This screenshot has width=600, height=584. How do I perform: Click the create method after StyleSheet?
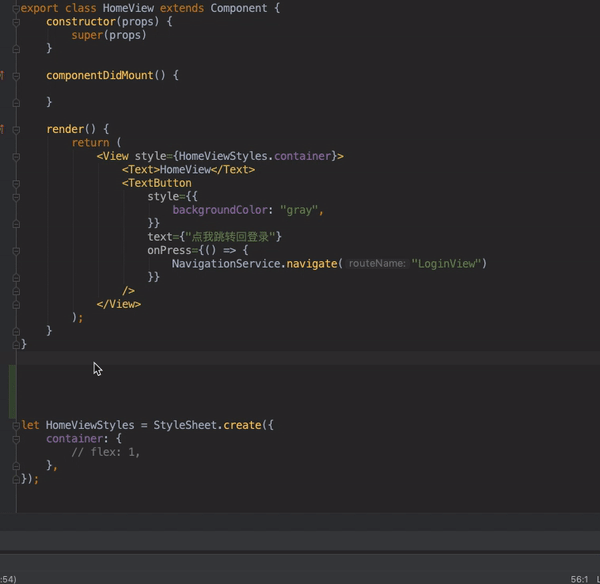click(x=242, y=425)
